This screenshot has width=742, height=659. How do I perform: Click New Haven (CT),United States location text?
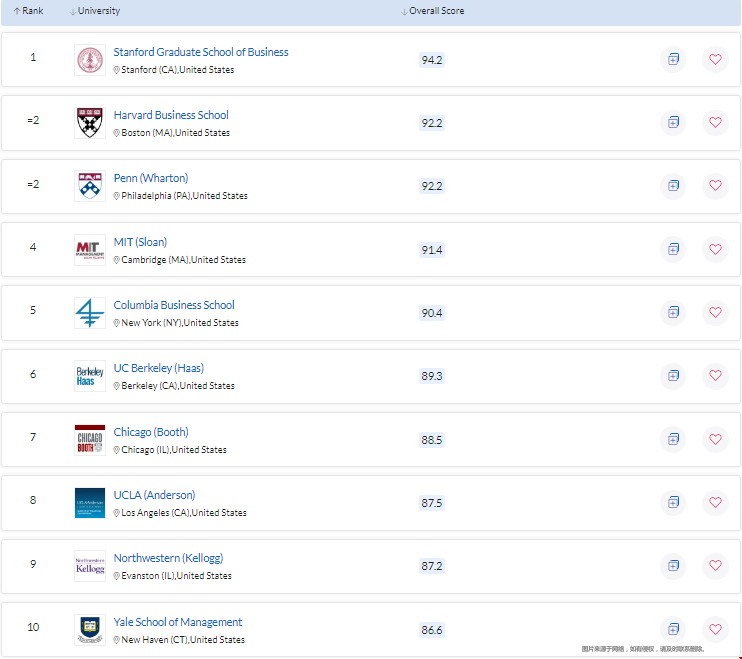(x=183, y=640)
